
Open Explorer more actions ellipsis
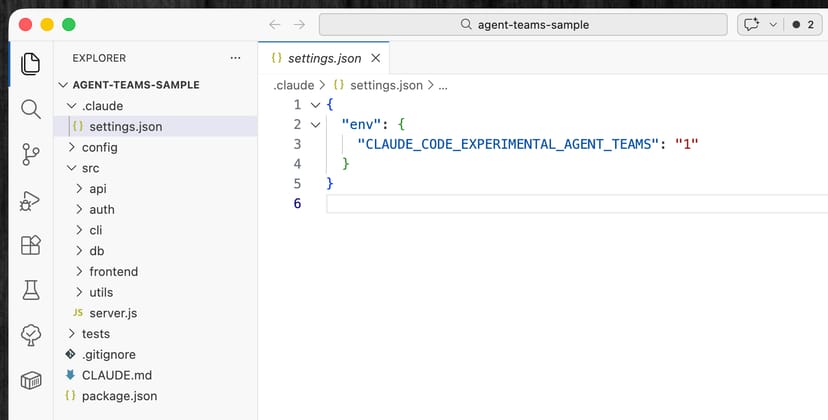click(236, 58)
